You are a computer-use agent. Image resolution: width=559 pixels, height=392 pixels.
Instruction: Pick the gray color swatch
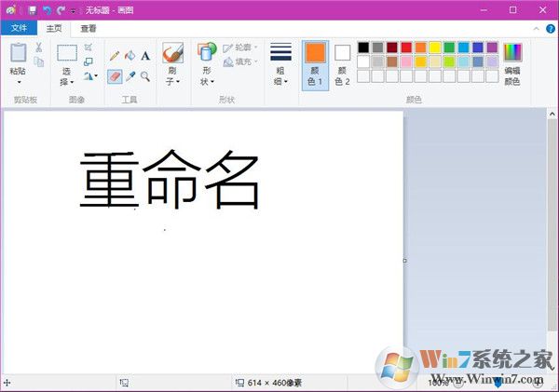click(x=377, y=47)
